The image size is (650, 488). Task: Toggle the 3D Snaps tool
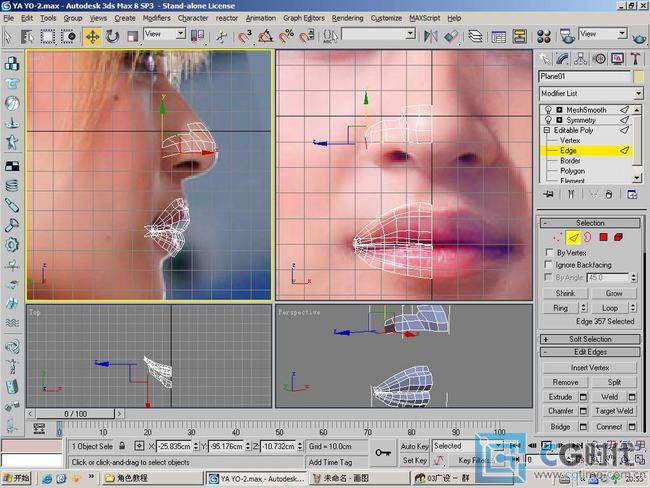(x=245, y=37)
